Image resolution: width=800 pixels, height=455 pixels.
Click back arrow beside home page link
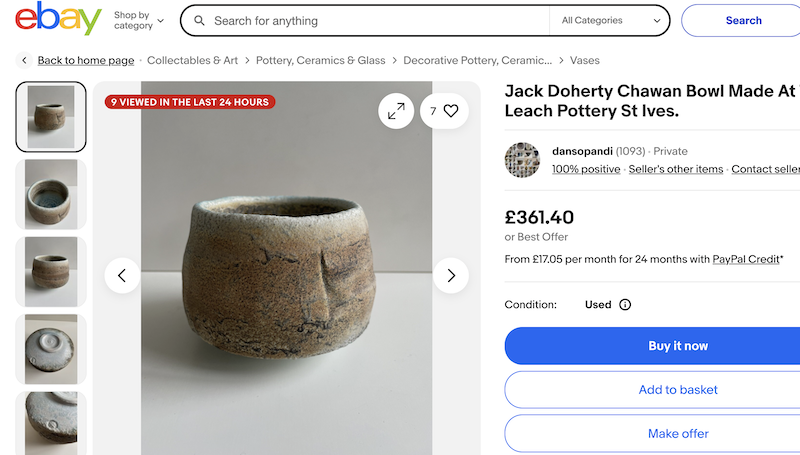coord(24,61)
